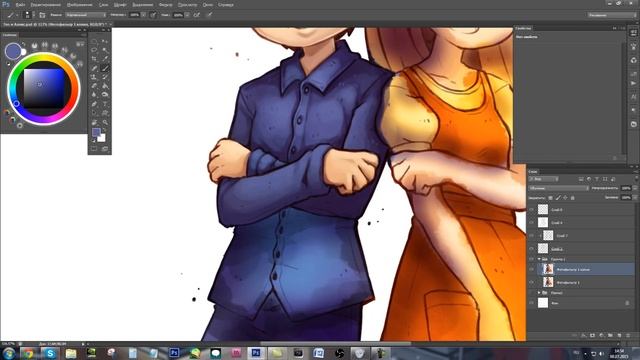
Task: Toggle visibility of the Фон layer
Action: 531,303
